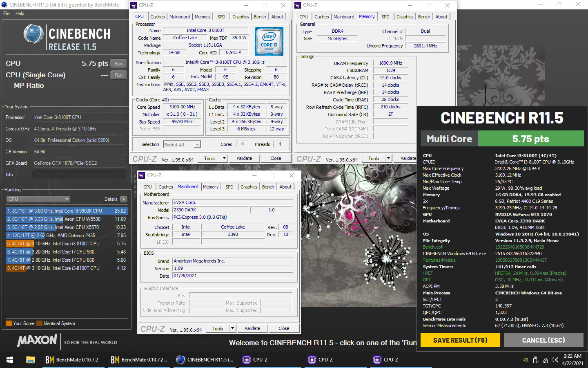The width and height of the screenshot is (588, 368).
Task: Open the network status tray icon
Action: coord(546,360)
